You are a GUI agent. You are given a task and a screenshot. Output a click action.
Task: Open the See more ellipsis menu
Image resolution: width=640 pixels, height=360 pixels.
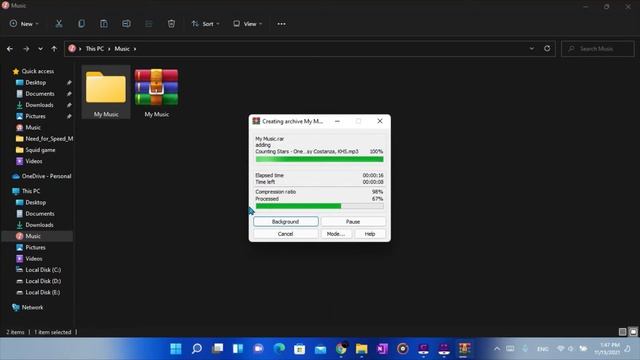point(282,24)
